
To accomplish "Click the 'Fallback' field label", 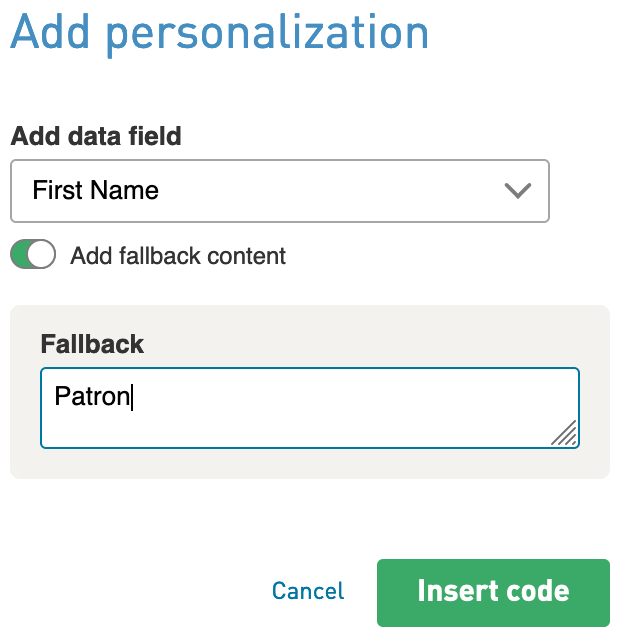I will tap(92, 344).
